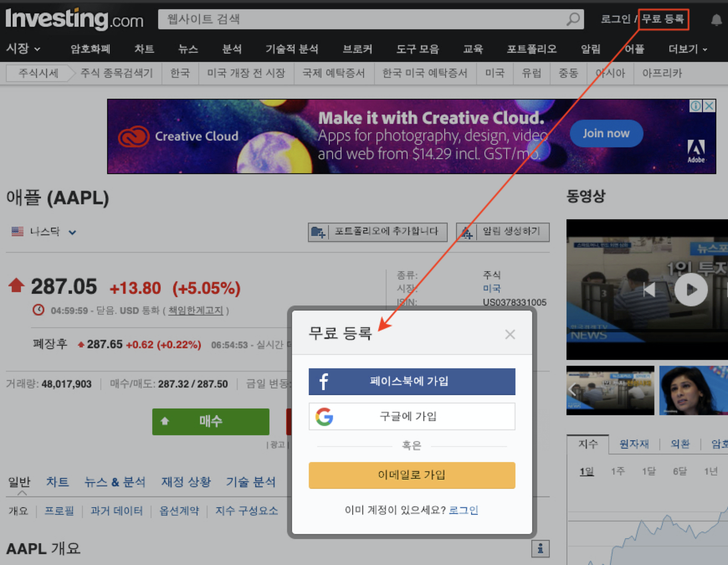Viewport: 728px width, 565px height.
Task: Open the ad info icon
Action: 695,106
